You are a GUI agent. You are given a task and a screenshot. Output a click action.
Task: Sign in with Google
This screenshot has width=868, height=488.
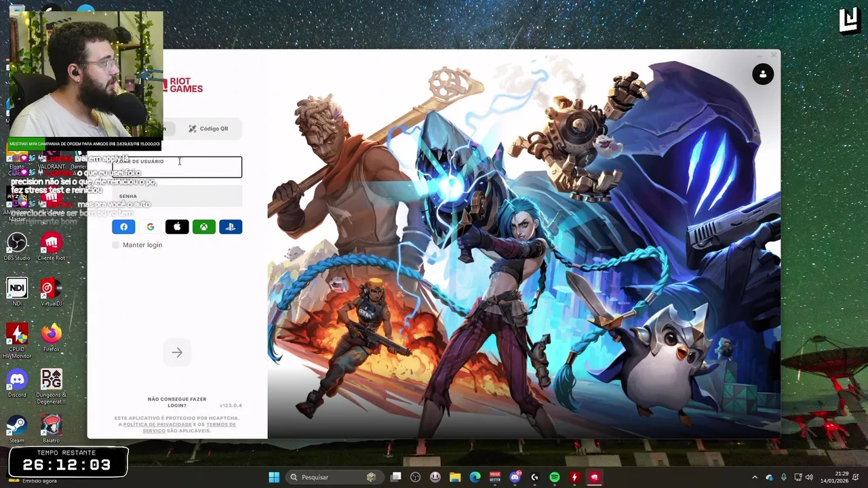coord(151,227)
